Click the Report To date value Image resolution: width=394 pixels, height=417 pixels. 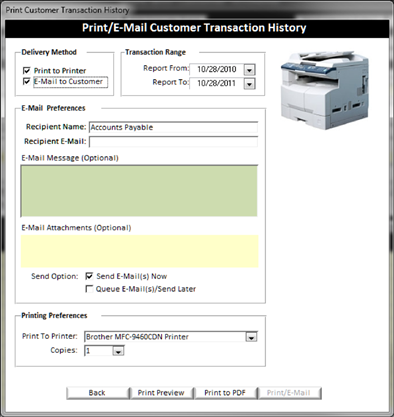pos(217,83)
